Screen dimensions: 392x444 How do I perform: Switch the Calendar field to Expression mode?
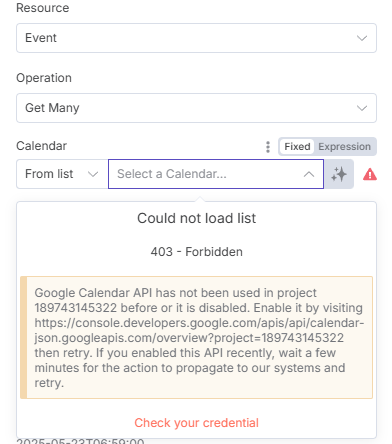point(344,147)
